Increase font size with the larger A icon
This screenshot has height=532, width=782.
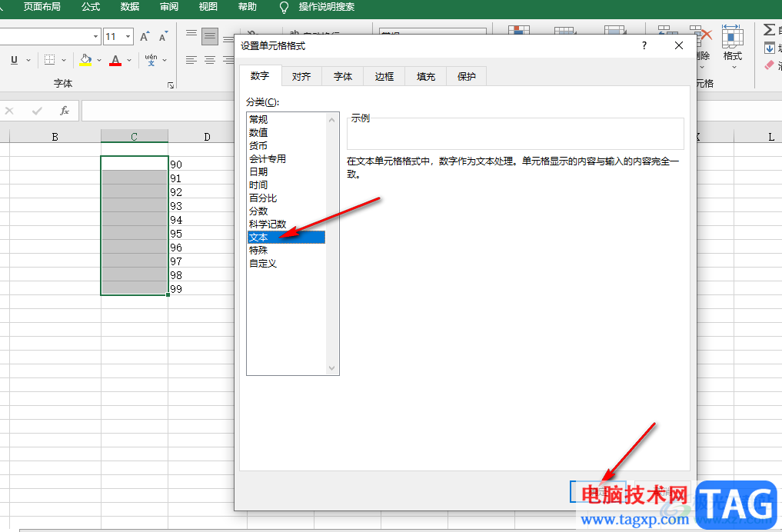pyautogui.click(x=145, y=37)
